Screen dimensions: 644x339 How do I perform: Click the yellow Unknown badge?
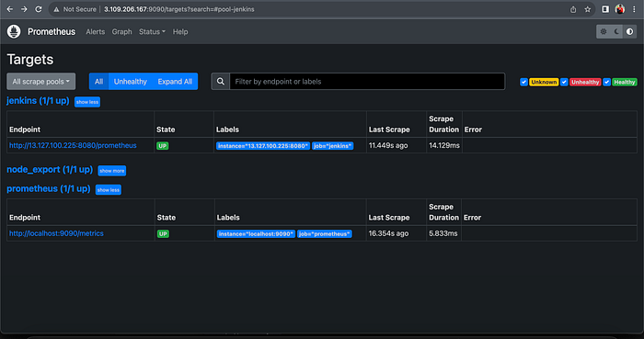tap(544, 82)
